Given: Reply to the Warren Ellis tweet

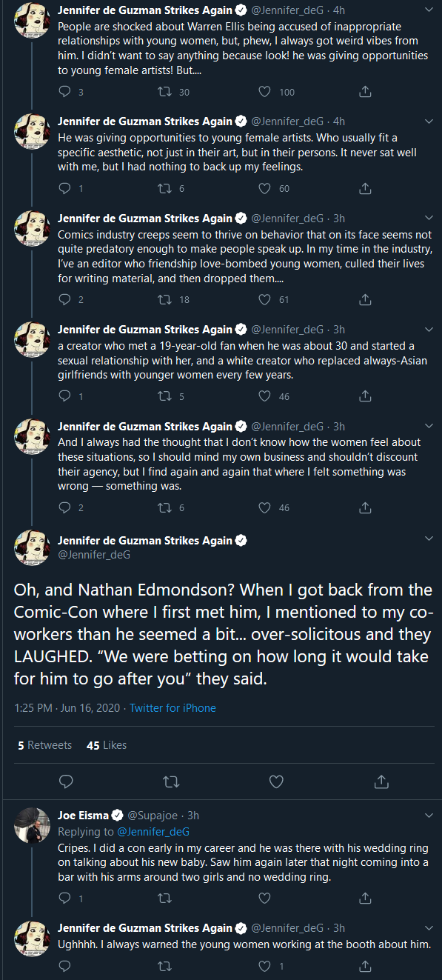Looking at the screenshot, I should pyautogui.click(x=65, y=92).
